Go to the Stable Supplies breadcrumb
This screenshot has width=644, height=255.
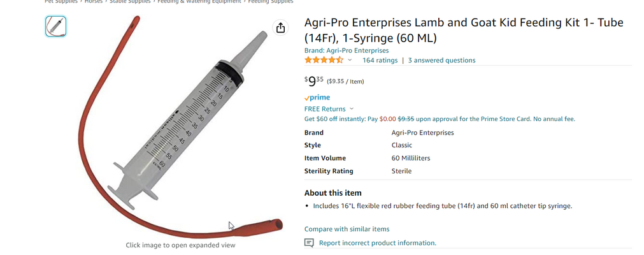(131, 2)
